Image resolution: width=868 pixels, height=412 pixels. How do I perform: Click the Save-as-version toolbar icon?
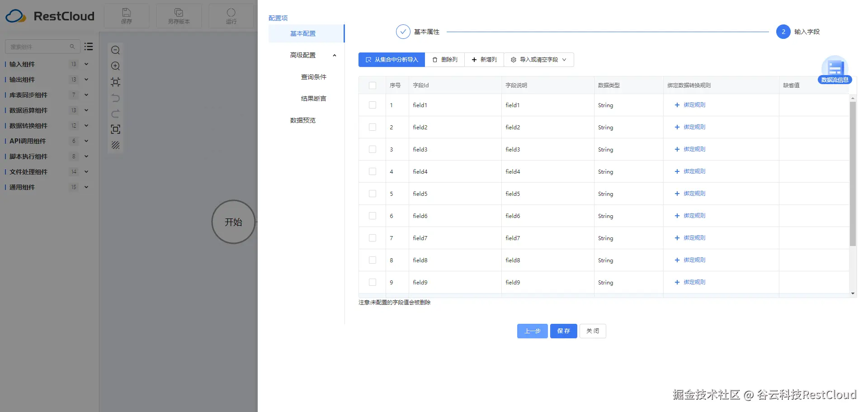(179, 13)
